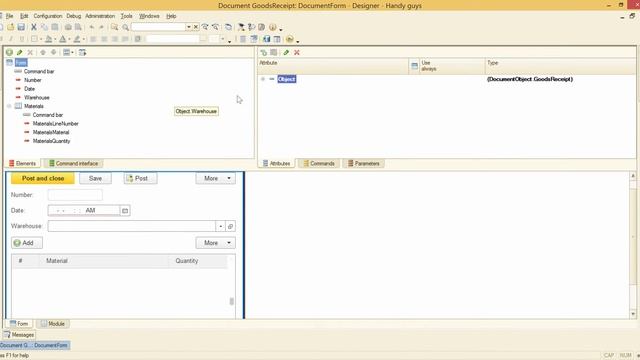Click the Redo arrow icon
Viewport: 640px width, 360px height.
[101, 27]
